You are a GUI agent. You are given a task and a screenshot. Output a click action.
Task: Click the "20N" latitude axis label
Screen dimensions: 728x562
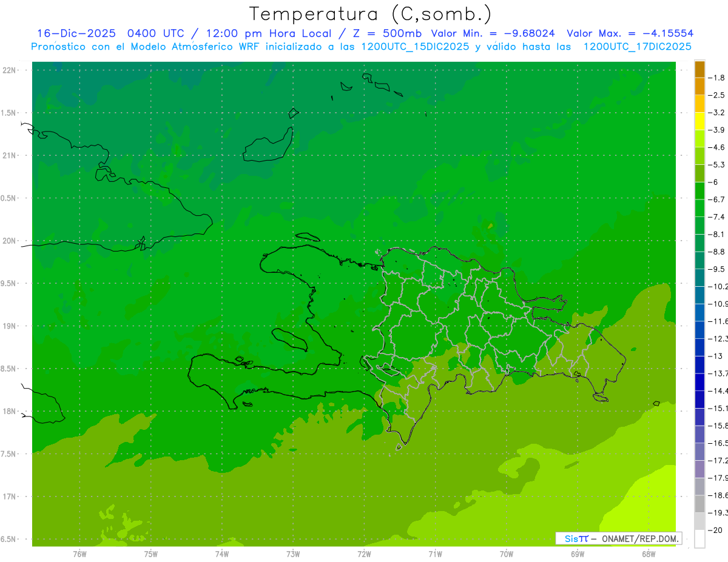click(10, 241)
